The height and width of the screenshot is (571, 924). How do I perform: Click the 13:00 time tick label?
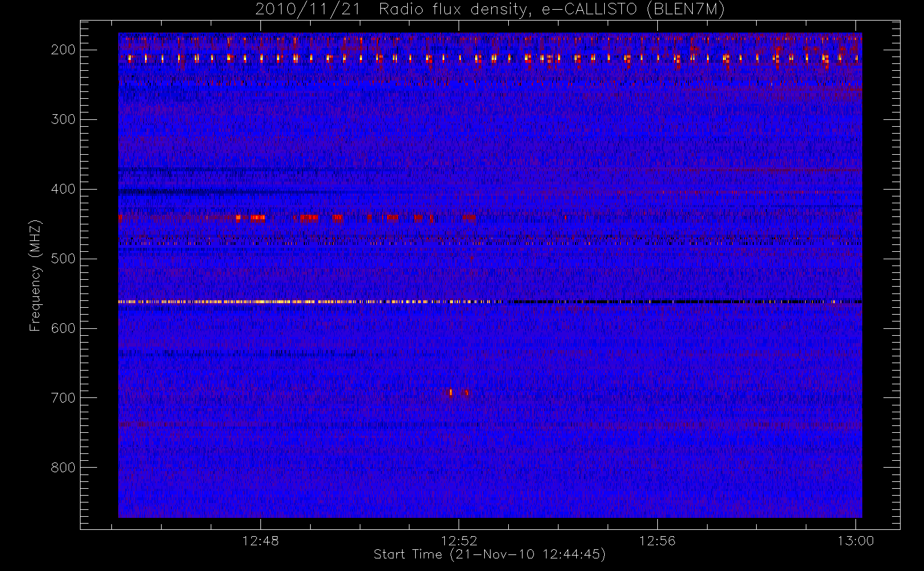tap(855, 541)
